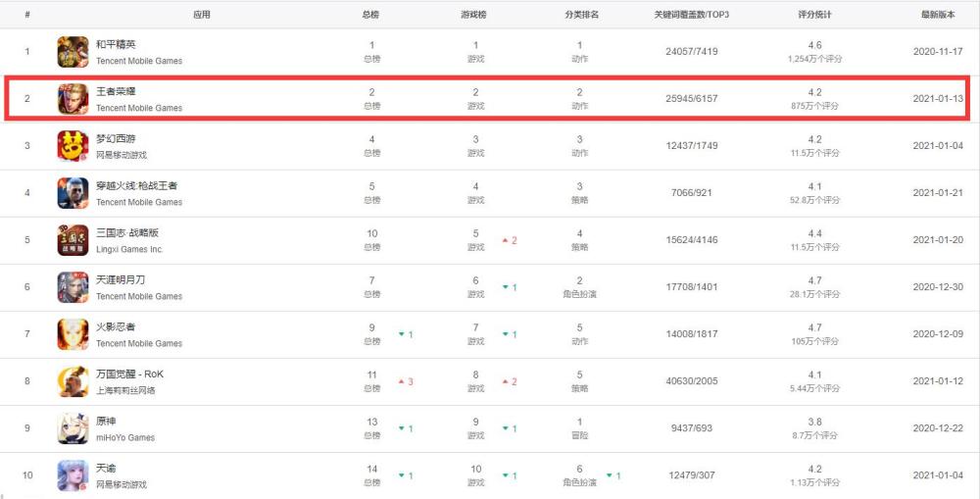Image resolution: width=980 pixels, height=499 pixels.
Task: Sort by the 总榜 column header
Action: [x=370, y=15]
